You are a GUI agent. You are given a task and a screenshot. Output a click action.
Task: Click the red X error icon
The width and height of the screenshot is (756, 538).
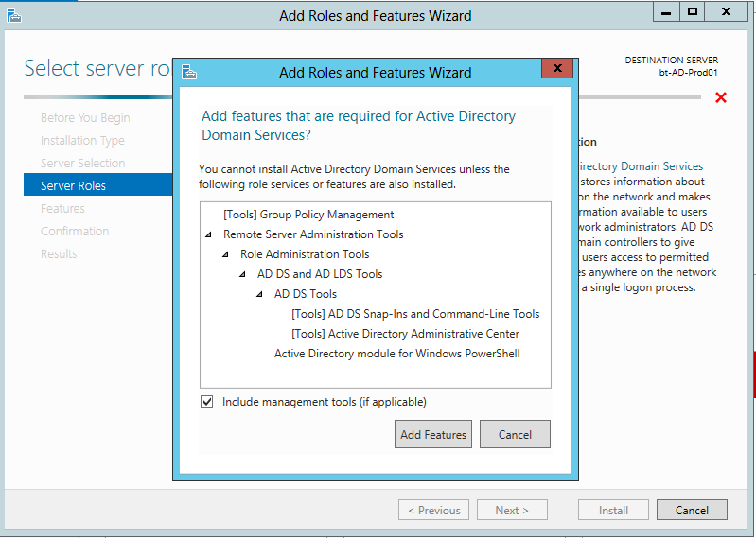721,97
